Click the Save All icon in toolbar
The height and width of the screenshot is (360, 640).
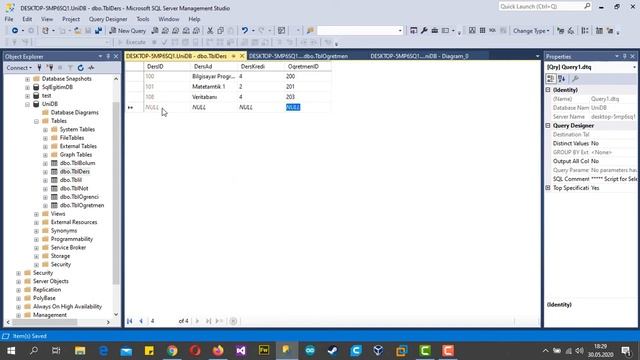(98, 31)
